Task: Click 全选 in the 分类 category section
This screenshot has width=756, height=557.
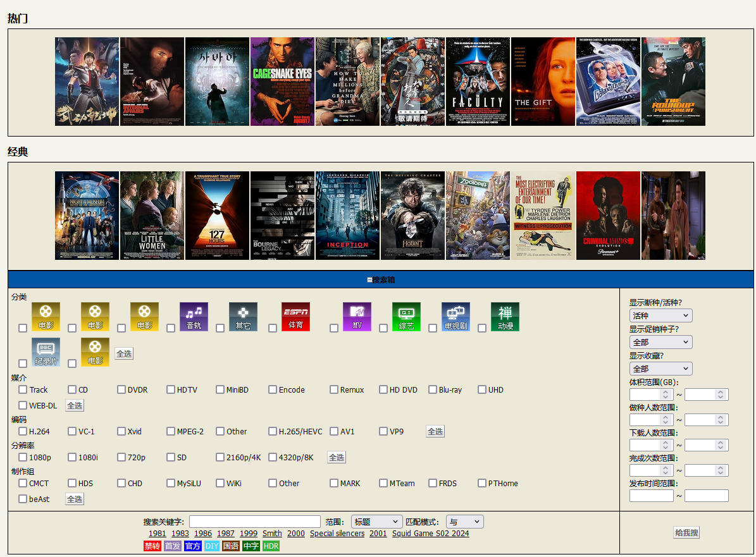Action: coord(124,353)
